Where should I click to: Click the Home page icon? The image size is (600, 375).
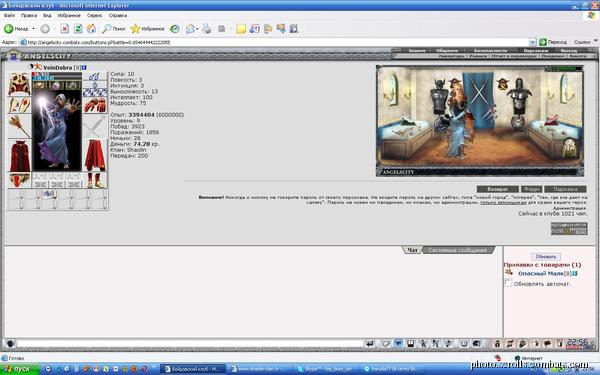click(x=91, y=29)
